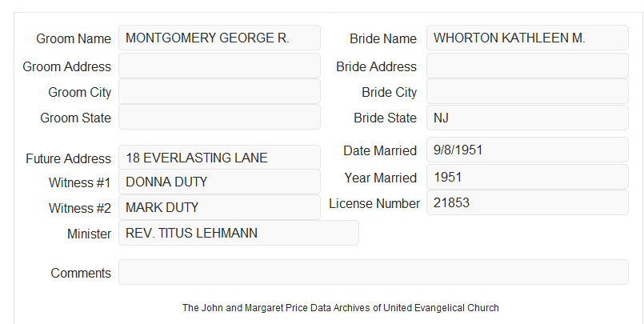
Task: Select the Bride City input box
Action: point(527,91)
